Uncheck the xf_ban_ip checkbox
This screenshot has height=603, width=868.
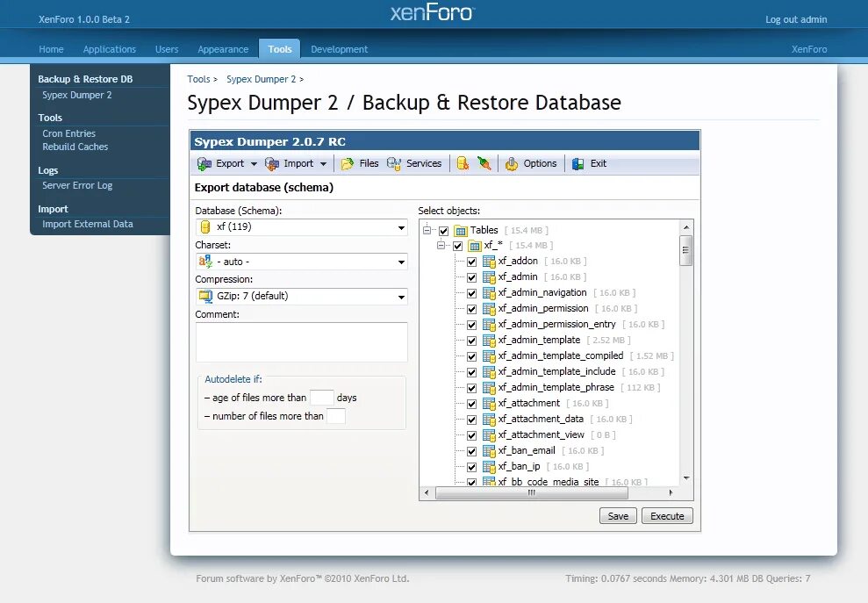coord(471,467)
